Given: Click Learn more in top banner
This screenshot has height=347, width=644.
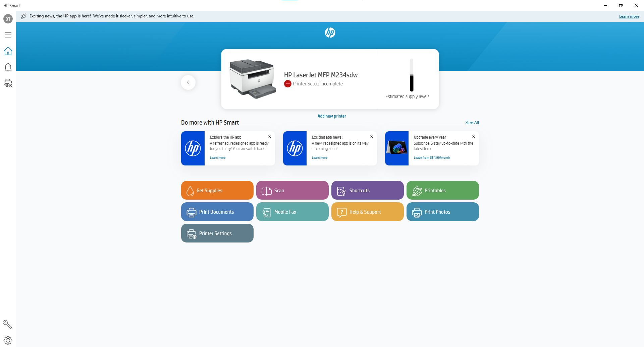Looking at the screenshot, I should [629, 16].
